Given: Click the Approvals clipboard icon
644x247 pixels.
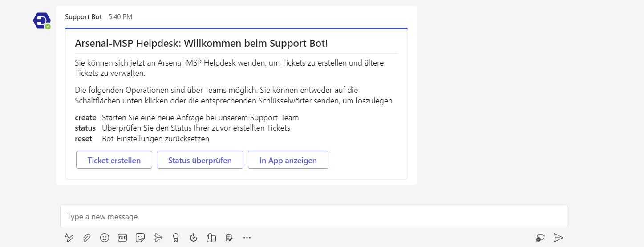Looking at the screenshot, I should (x=229, y=238).
